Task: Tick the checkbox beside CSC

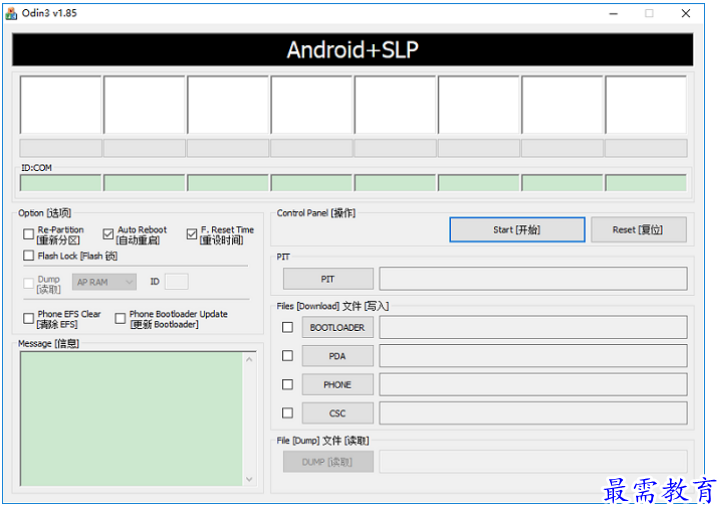Action: click(288, 413)
